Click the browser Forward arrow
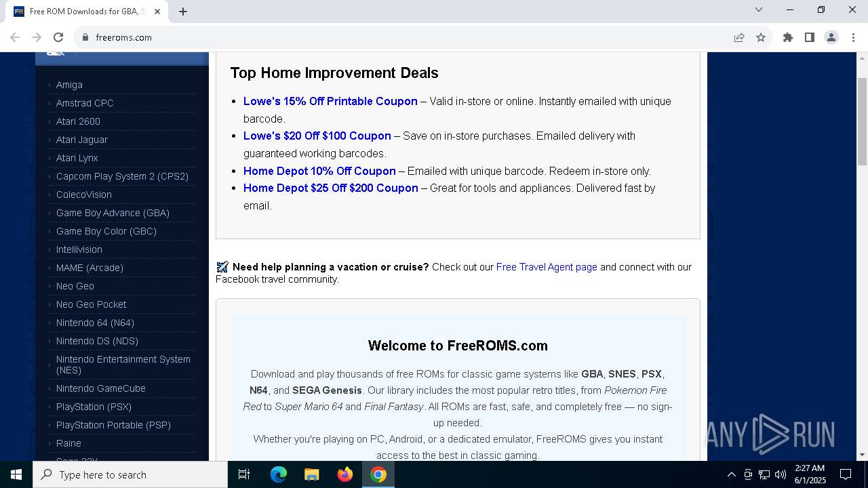868x488 pixels. point(37,37)
